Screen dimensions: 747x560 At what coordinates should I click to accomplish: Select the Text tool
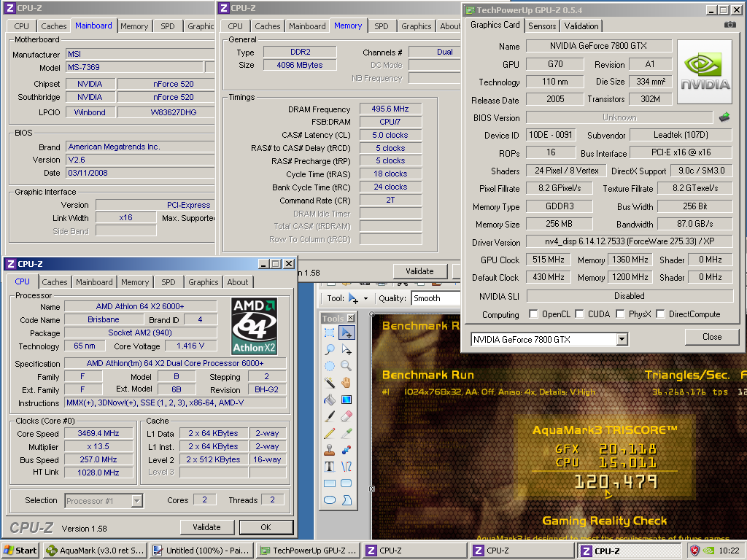pyautogui.click(x=330, y=467)
